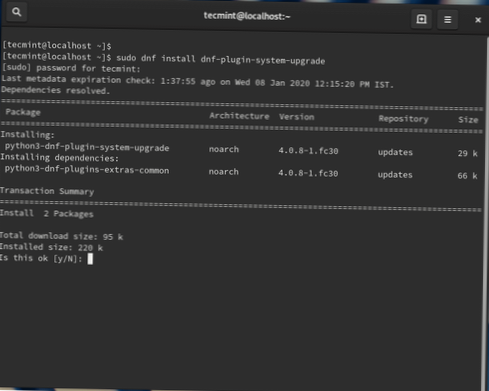Viewport: 489px width, 391px height.
Task: Click the terminal cursor block
Action: pyautogui.click(x=90, y=259)
